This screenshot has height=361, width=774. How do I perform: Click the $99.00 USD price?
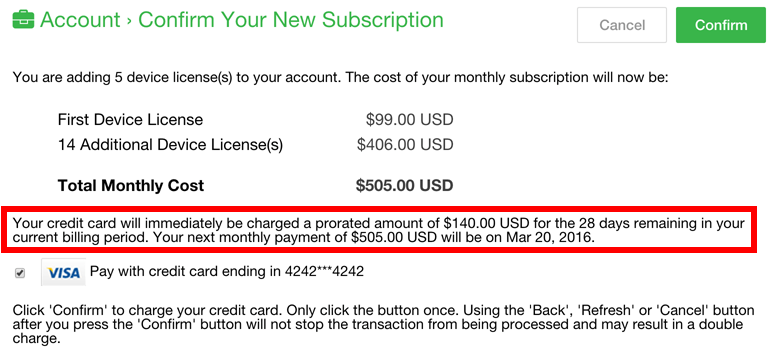pos(409,120)
